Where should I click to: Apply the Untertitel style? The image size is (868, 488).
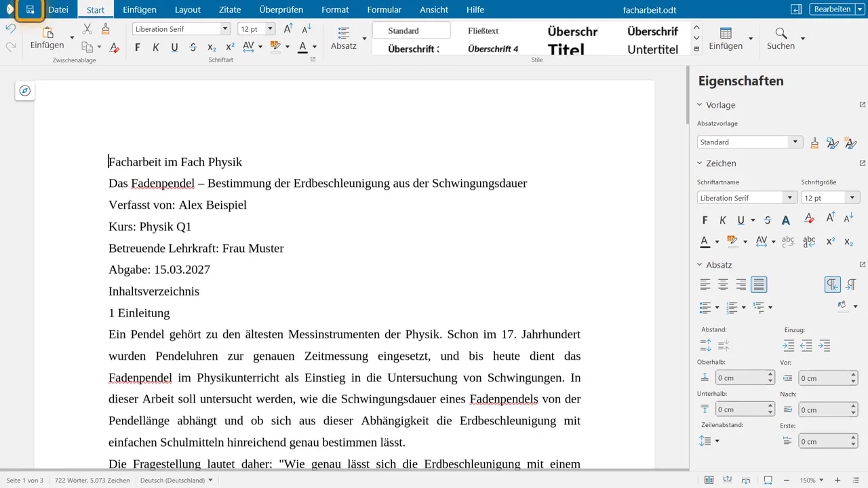click(x=652, y=49)
